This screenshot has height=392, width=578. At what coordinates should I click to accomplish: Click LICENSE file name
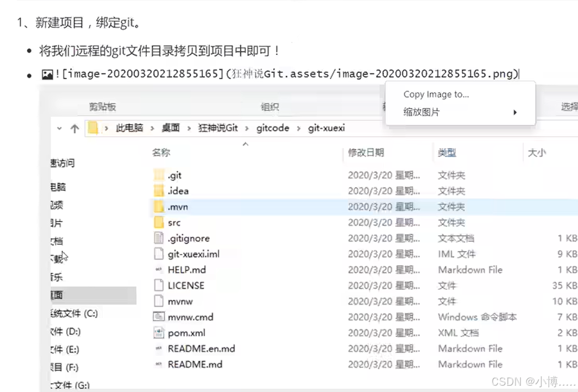[x=186, y=286]
